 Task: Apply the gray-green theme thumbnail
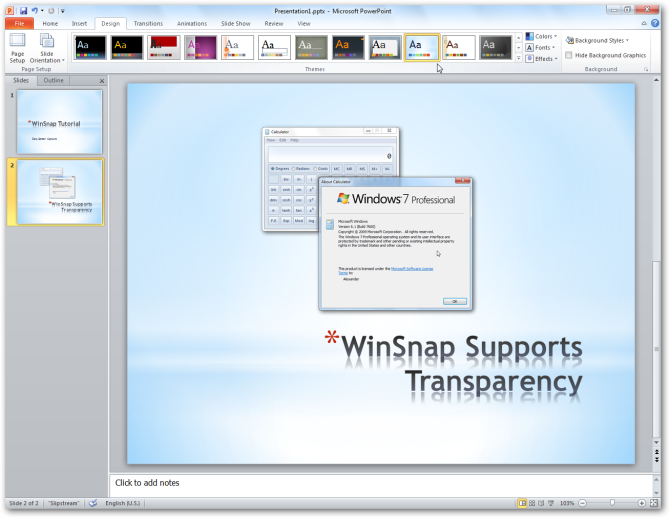(311, 47)
